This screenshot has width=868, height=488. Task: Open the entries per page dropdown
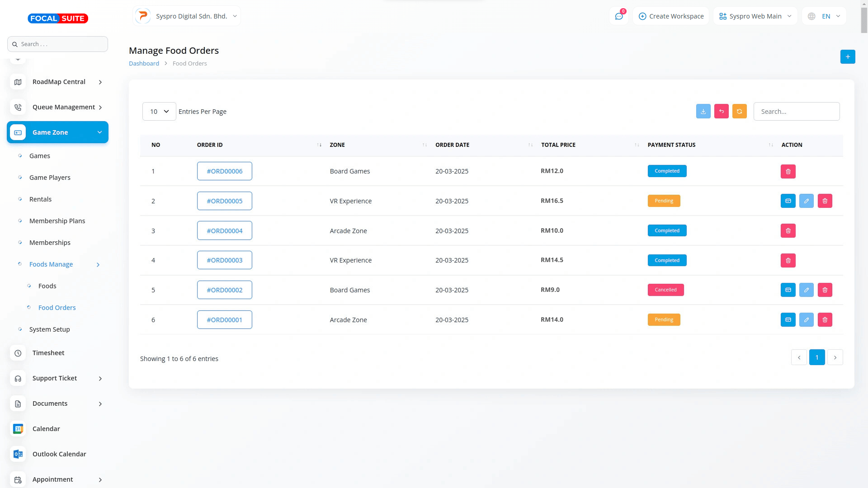click(159, 111)
